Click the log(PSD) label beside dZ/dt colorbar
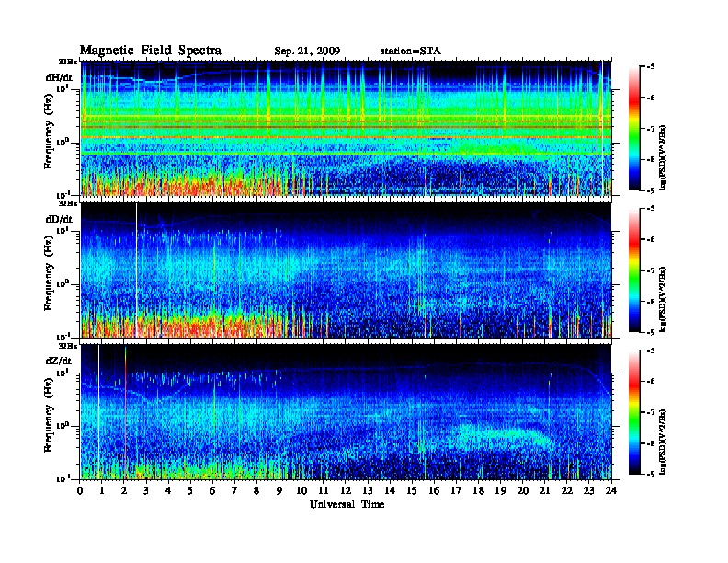This screenshot has width=728, height=563. [x=664, y=441]
